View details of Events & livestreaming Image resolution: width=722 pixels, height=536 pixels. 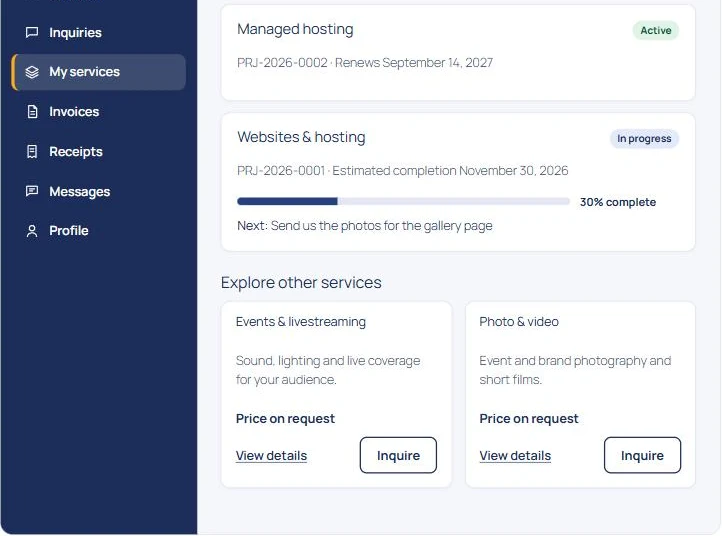click(x=271, y=455)
